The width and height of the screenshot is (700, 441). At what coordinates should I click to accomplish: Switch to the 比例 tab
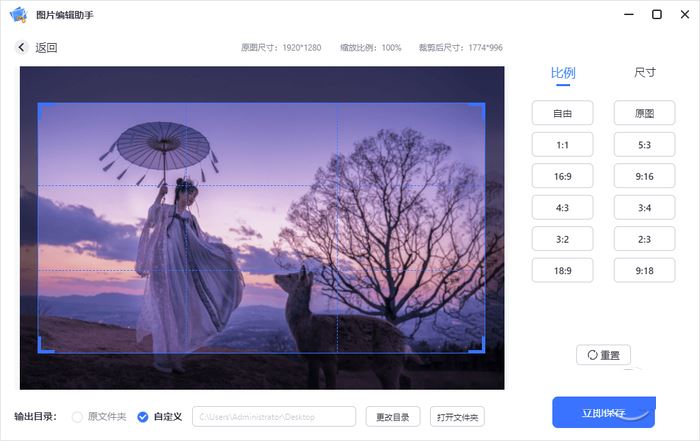(x=563, y=73)
